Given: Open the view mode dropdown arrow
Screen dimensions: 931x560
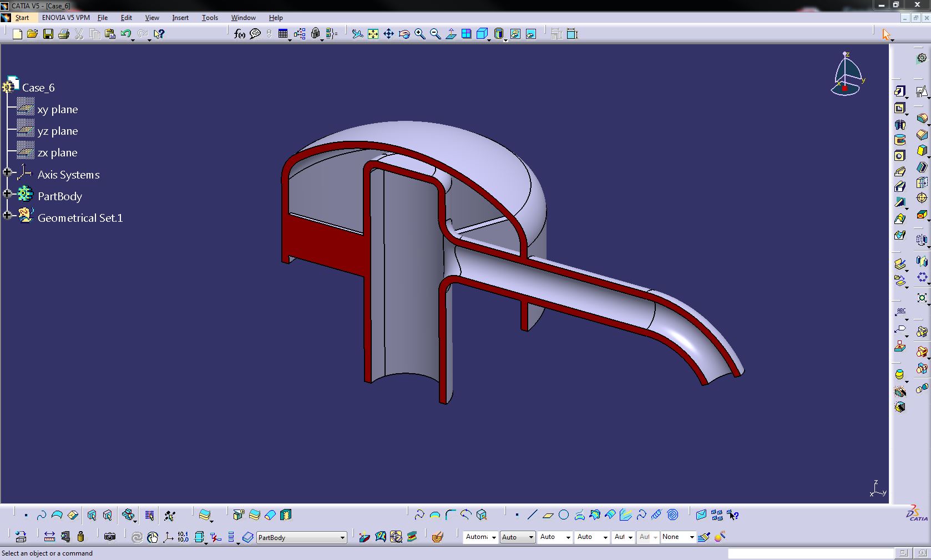Looking at the screenshot, I should click(505, 40).
